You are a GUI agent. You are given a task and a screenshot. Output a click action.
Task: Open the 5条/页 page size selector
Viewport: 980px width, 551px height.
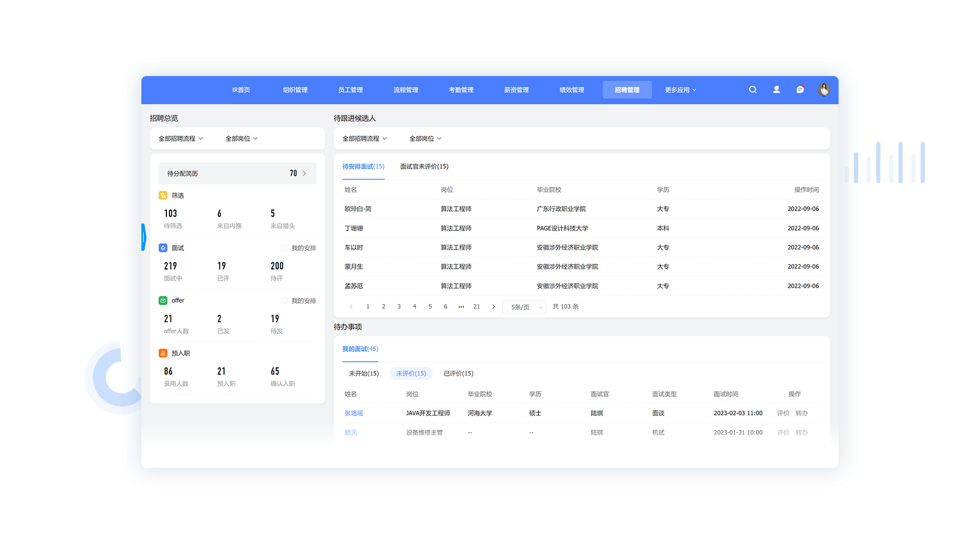[x=525, y=307]
